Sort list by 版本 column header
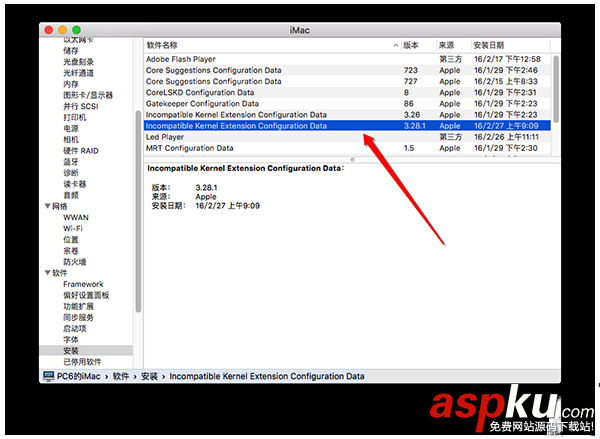600x439 pixels. [419, 45]
